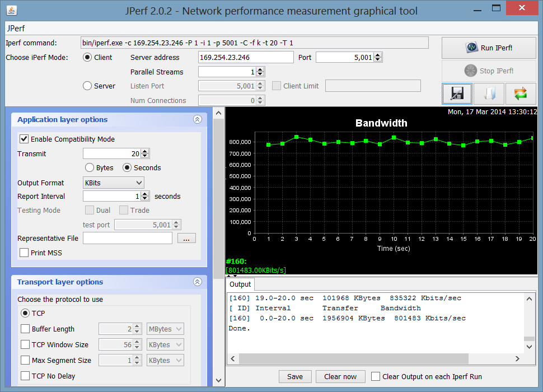Increase the Transmit value
Image resolution: width=543 pixels, height=392 pixels.
pyautogui.click(x=146, y=151)
